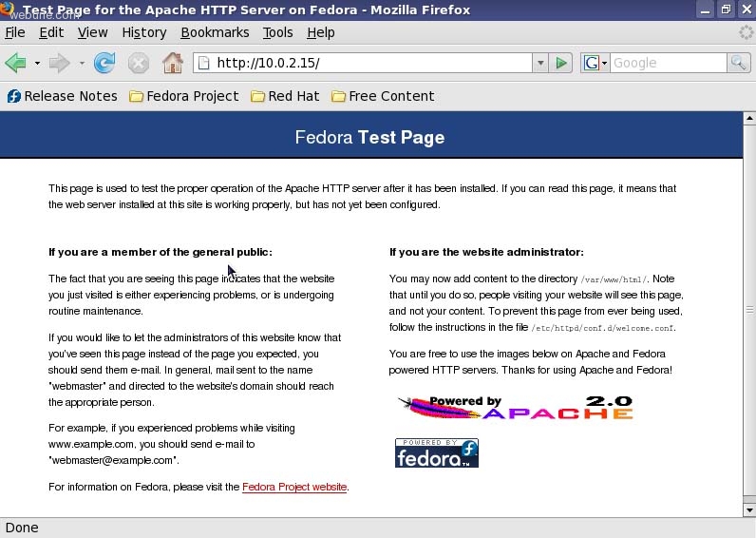This screenshot has width=756, height=538.
Task: Open the Red Hat bookmark folder
Action: point(285,96)
